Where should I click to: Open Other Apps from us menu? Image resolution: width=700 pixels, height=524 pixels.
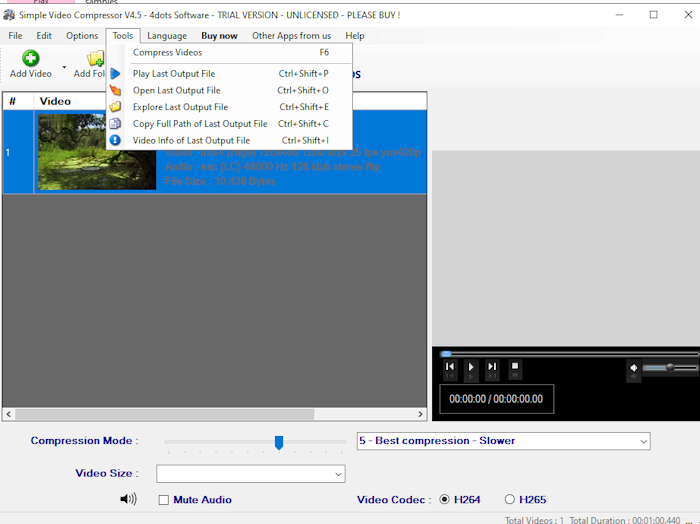click(291, 36)
